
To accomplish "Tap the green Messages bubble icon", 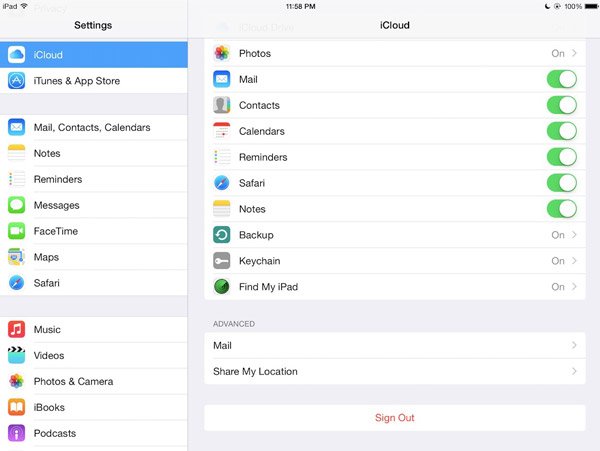I will (16, 205).
